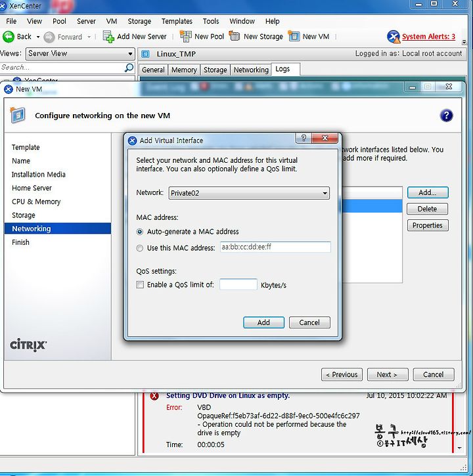Switch to the Logs tab
Screen dimensions: 473x476
[x=285, y=69]
